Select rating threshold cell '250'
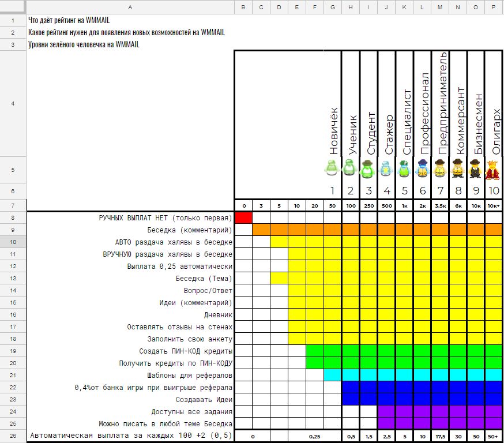 pos(368,206)
